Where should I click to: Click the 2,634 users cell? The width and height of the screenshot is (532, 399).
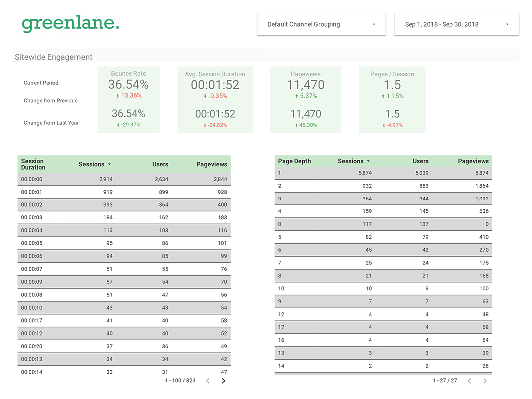tap(162, 179)
